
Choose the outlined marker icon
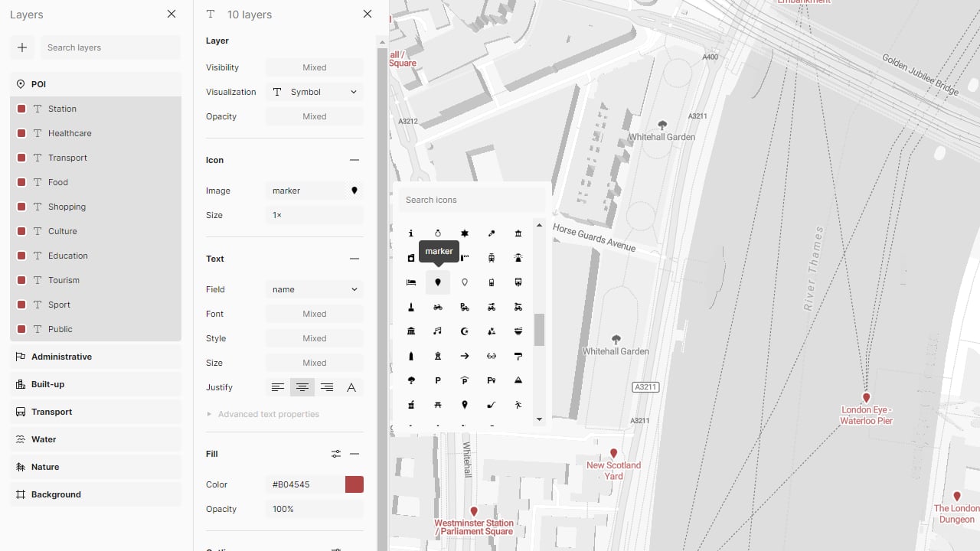click(x=465, y=282)
